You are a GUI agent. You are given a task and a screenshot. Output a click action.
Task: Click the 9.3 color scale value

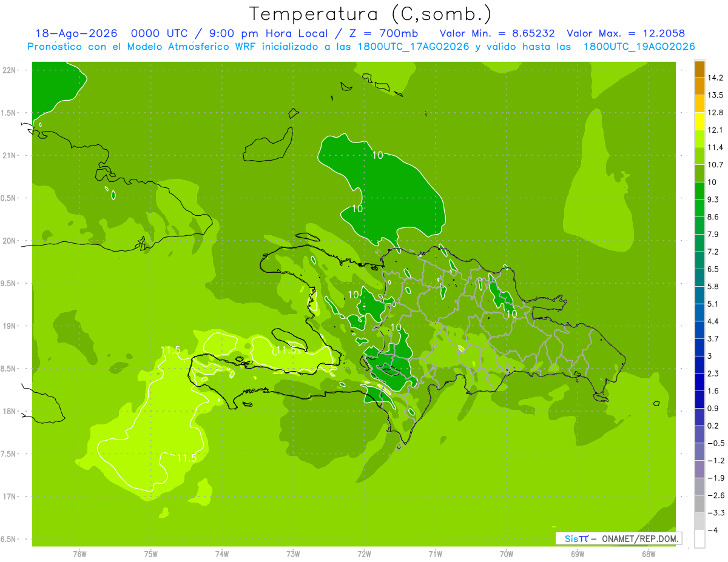(714, 199)
